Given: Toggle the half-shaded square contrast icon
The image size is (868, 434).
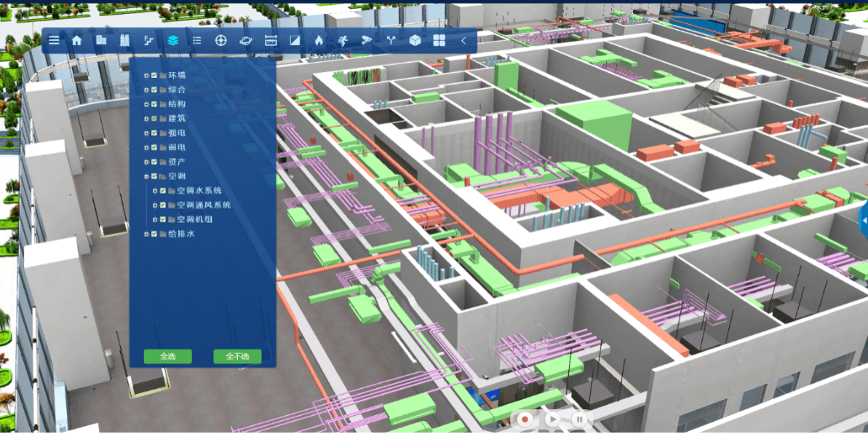Looking at the screenshot, I should 295,41.
